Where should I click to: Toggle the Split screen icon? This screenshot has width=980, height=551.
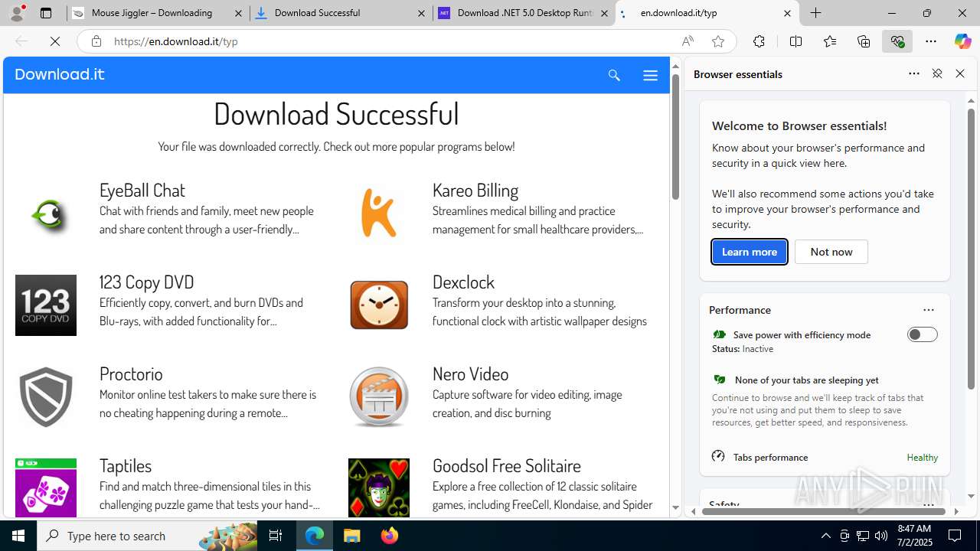coord(795,41)
